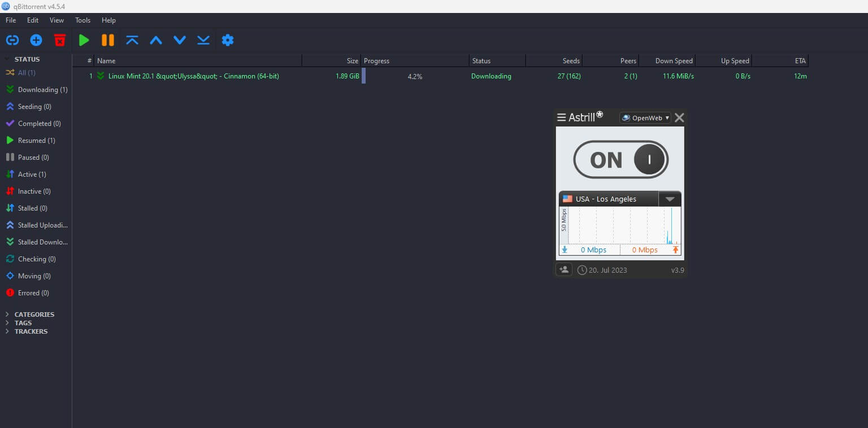
Task: Open Options with the gear icon
Action: [228, 40]
